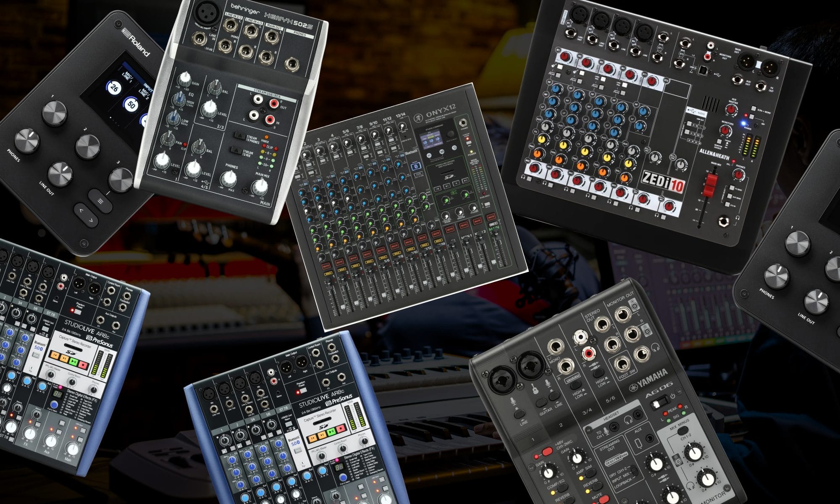Click the FOOT SW jack on the Yamaha
Screen dimensions: 840x504
tap(622, 364)
